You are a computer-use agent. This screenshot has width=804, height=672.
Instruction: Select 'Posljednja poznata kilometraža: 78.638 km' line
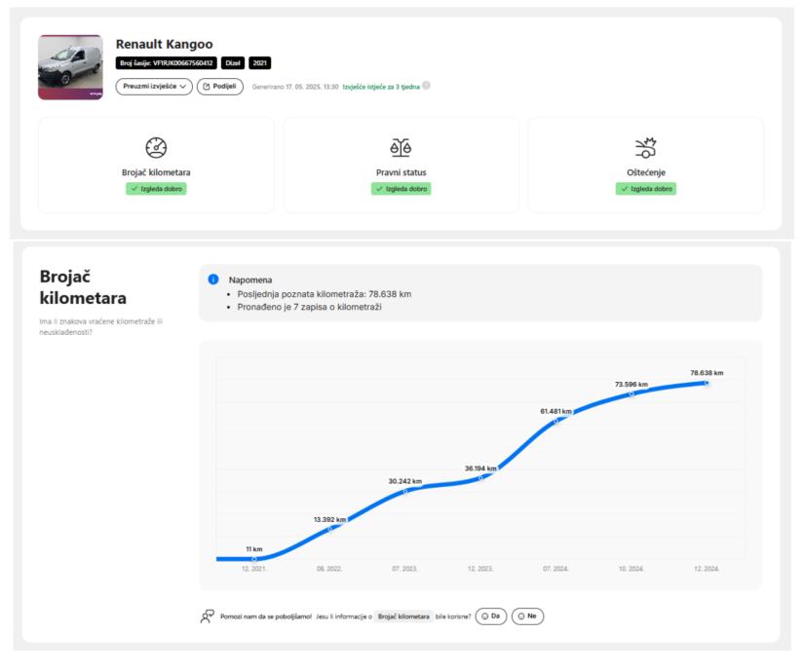pos(325,294)
